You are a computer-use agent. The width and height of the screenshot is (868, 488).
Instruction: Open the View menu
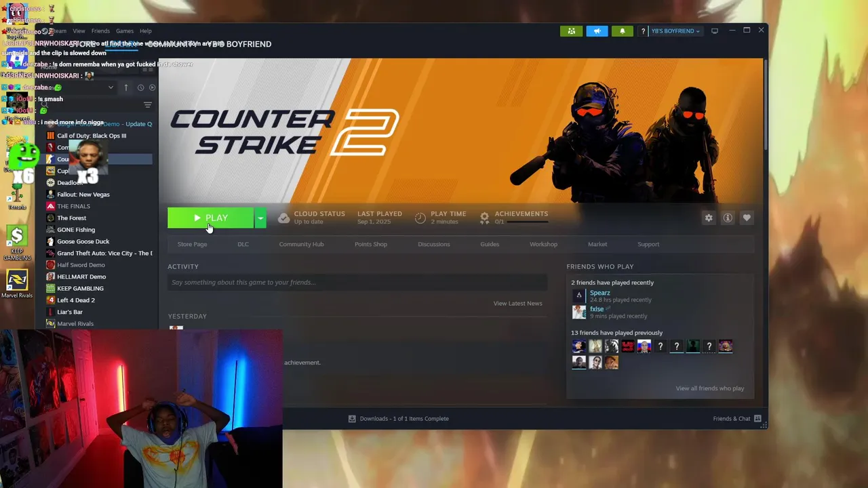tap(79, 31)
